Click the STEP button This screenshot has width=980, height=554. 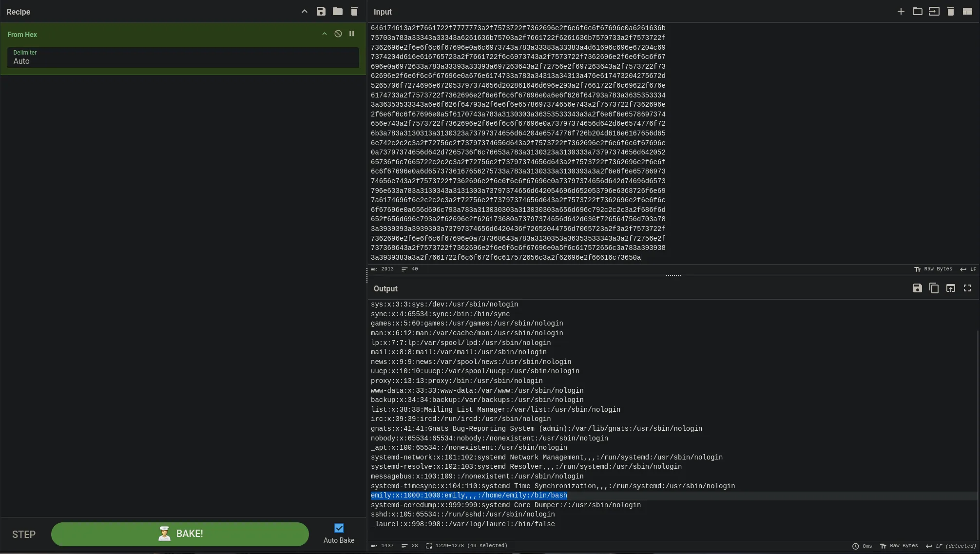[x=24, y=535]
